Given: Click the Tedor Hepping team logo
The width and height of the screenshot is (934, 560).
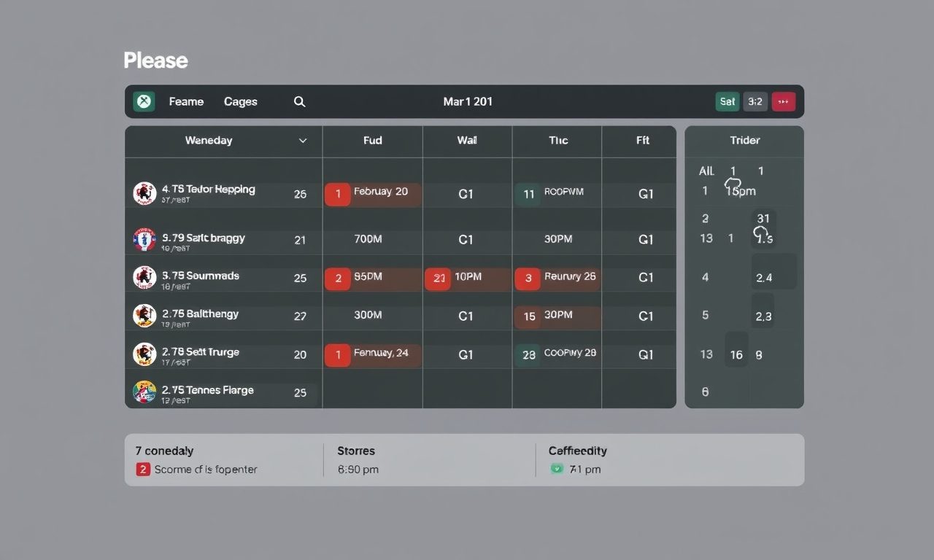Looking at the screenshot, I should (x=144, y=193).
